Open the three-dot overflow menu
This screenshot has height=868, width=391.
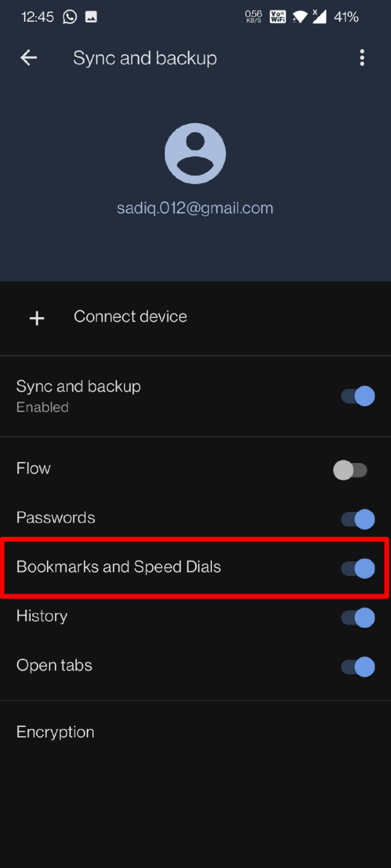tap(362, 58)
